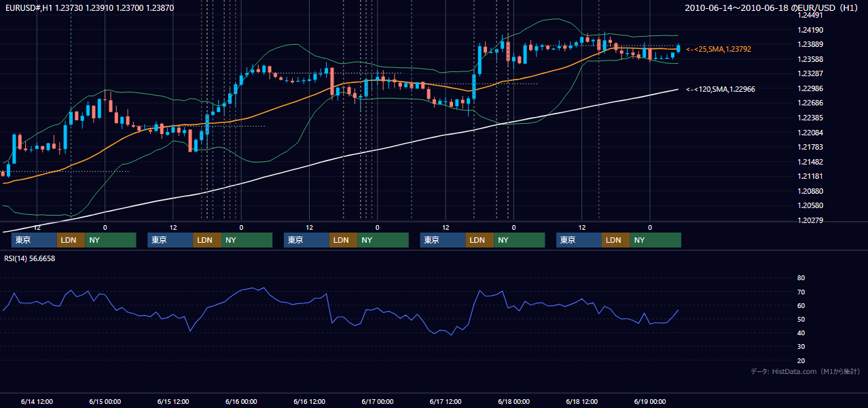
Task: Click the NY session block for 6/18
Action: [x=655, y=240]
